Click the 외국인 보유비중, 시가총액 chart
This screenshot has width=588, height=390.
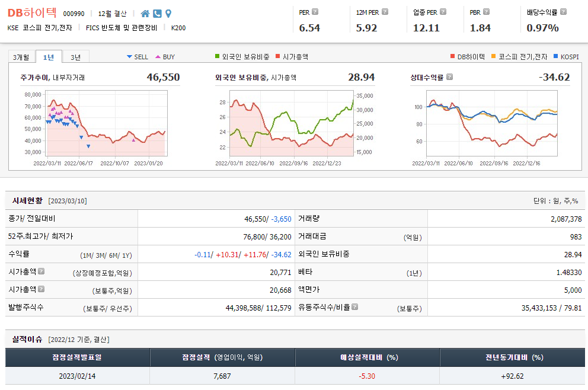click(292, 123)
